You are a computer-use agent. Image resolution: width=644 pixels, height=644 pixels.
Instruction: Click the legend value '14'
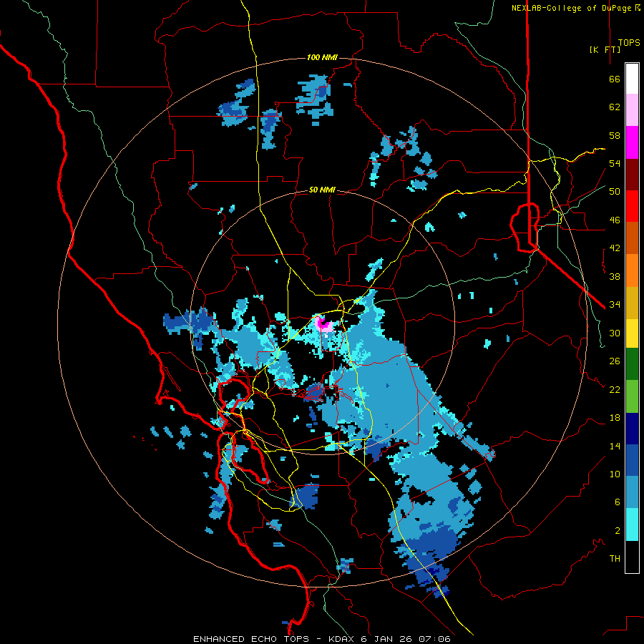click(x=615, y=446)
